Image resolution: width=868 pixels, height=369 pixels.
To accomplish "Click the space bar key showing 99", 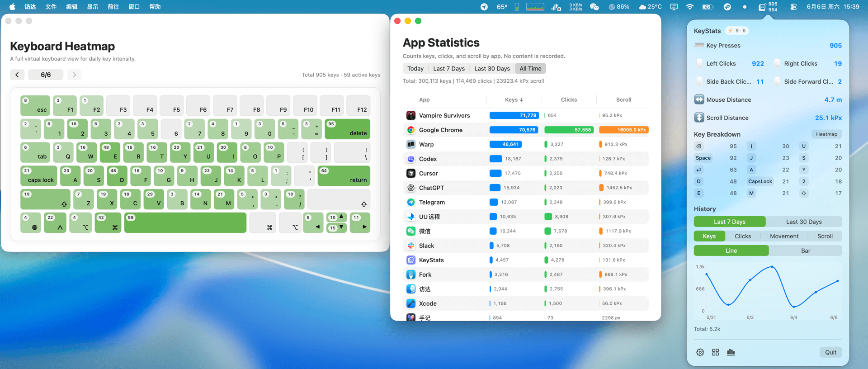I will click(x=185, y=222).
